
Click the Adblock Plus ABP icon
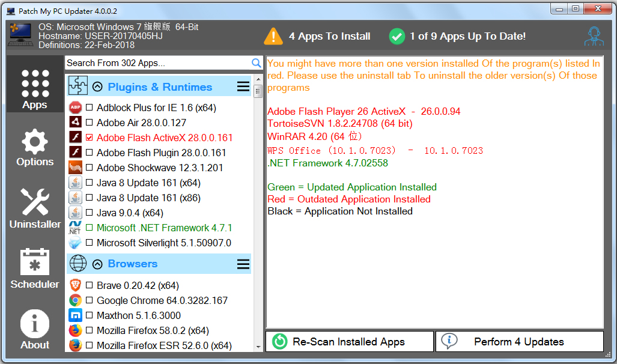click(x=75, y=108)
